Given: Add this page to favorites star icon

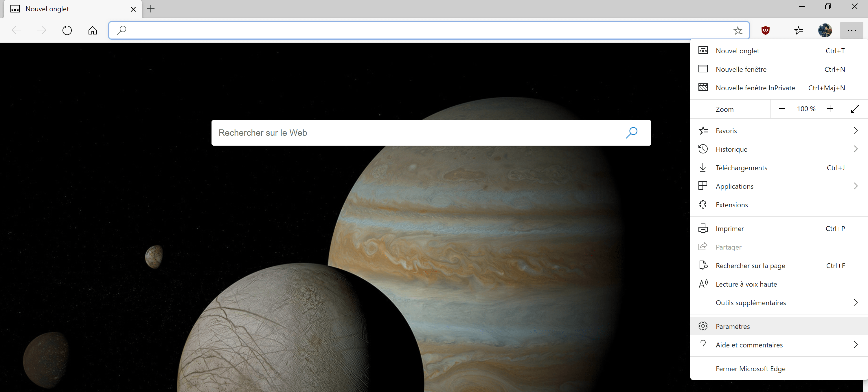Looking at the screenshot, I should point(738,31).
